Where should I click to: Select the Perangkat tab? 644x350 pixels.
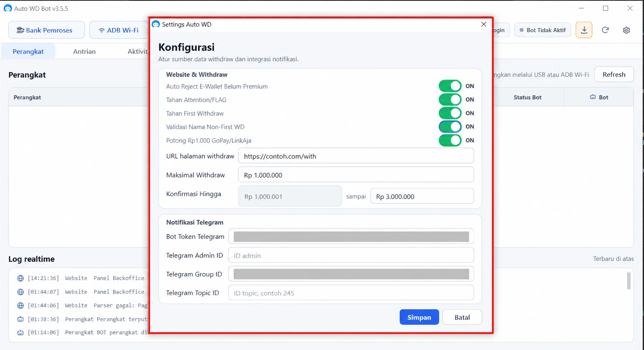click(x=28, y=51)
